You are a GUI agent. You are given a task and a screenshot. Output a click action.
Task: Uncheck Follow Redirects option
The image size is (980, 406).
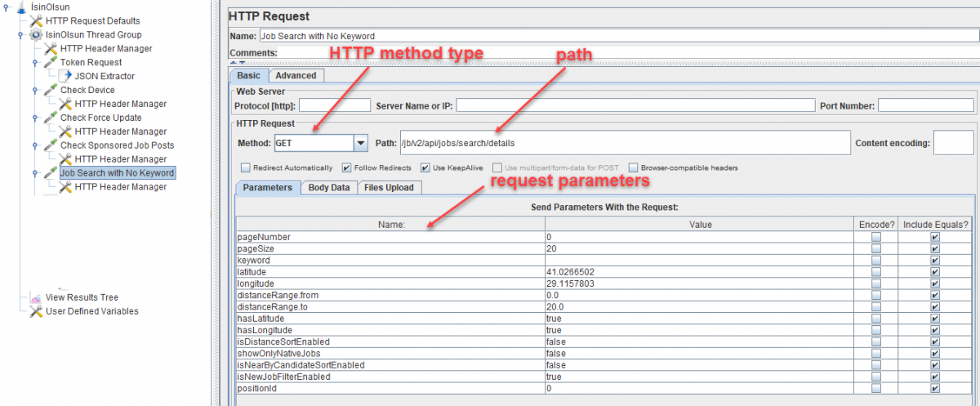(x=346, y=167)
